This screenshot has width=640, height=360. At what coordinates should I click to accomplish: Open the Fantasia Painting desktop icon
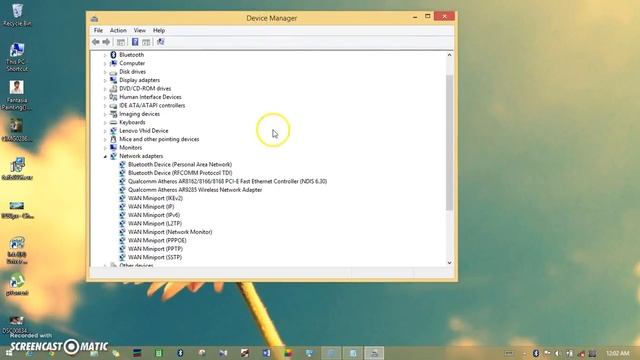pyautogui.click(x=17, y=96)
